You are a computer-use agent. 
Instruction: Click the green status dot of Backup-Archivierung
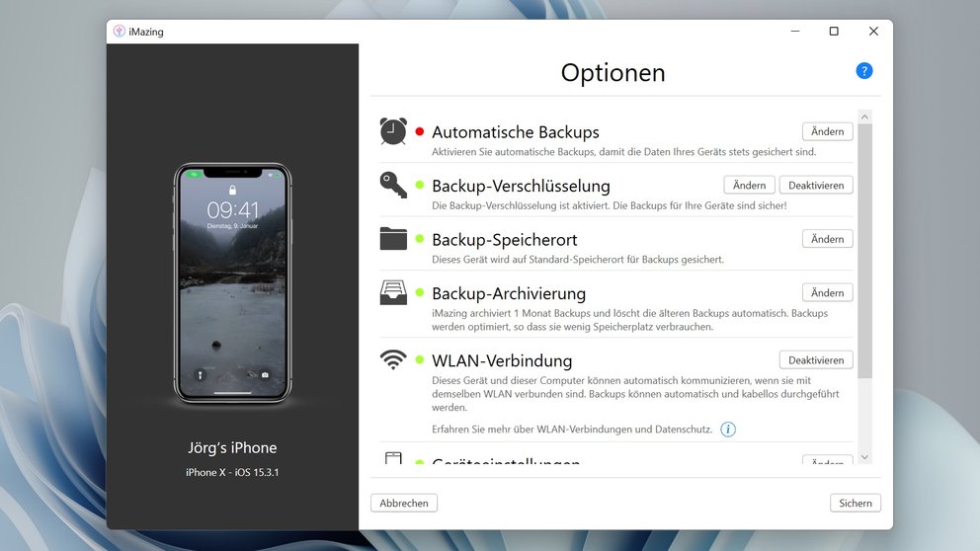pos(420,292)
